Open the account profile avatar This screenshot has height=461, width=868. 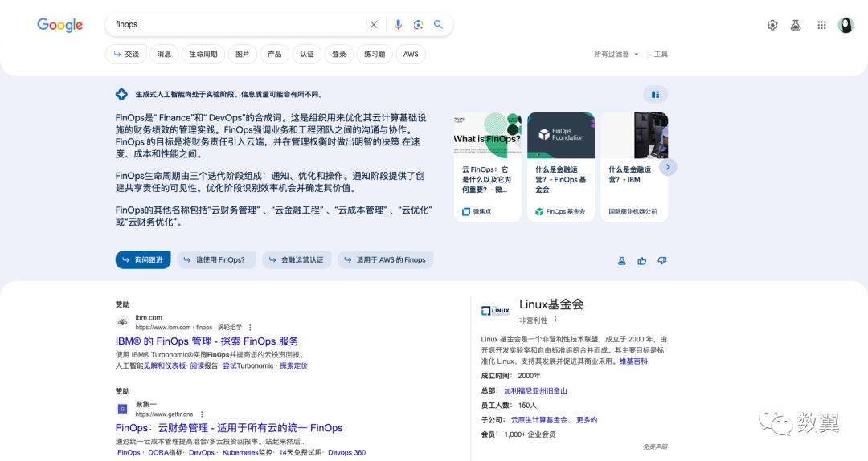coord(845,25)
